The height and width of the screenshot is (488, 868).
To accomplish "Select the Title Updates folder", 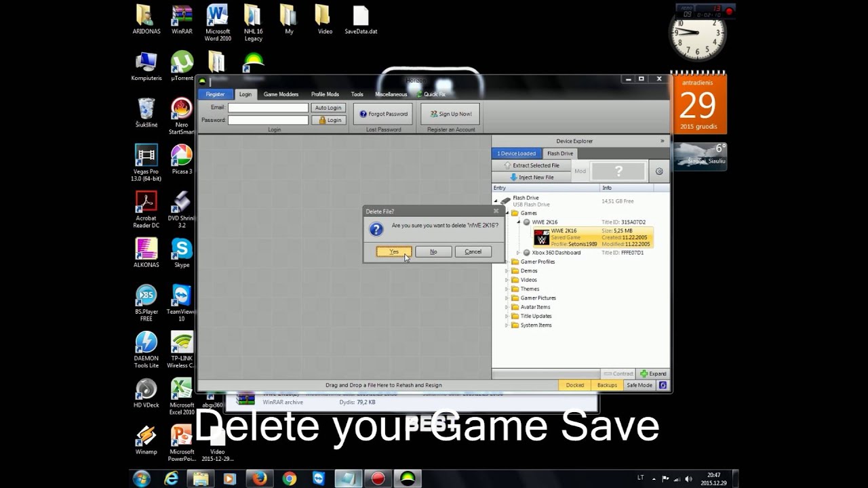I will tap(536, 316).
